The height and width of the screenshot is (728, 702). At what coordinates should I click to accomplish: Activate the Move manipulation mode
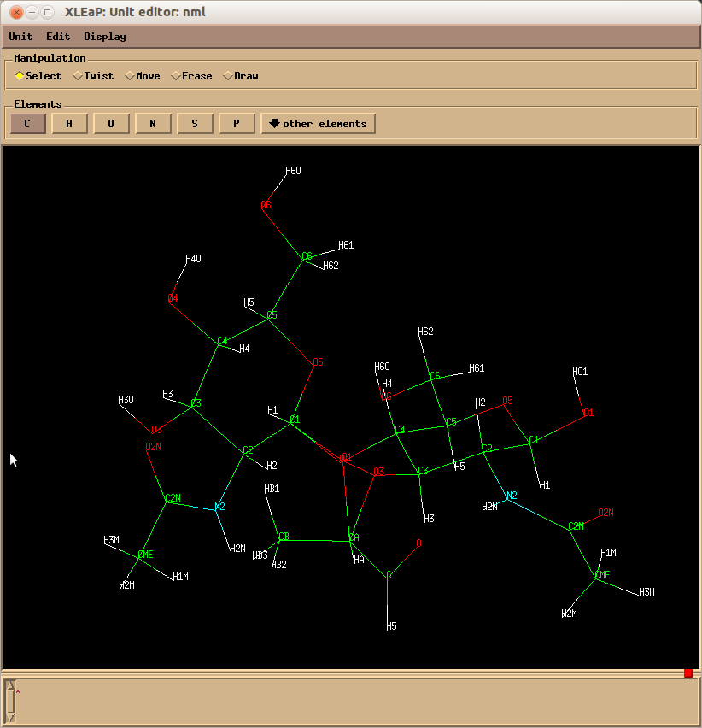point(142,76)
